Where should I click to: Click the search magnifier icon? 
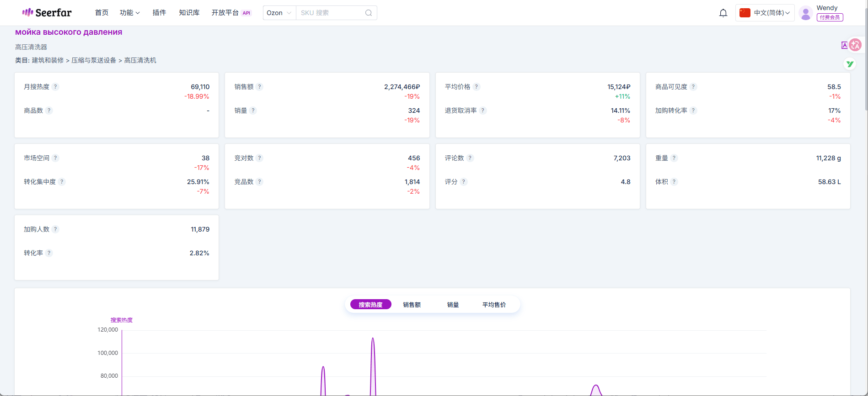(369, 13)
